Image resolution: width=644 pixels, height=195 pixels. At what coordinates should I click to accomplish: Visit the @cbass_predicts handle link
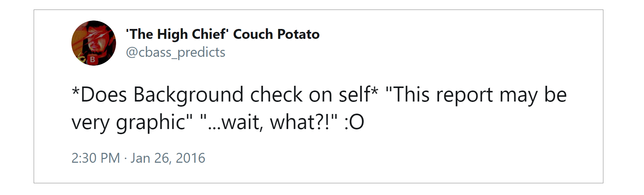175,52
